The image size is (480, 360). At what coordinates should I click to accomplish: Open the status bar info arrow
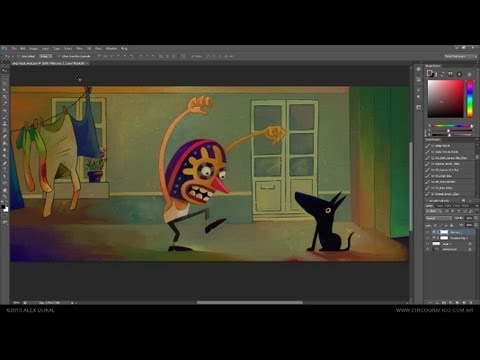(x=72, y=303)
